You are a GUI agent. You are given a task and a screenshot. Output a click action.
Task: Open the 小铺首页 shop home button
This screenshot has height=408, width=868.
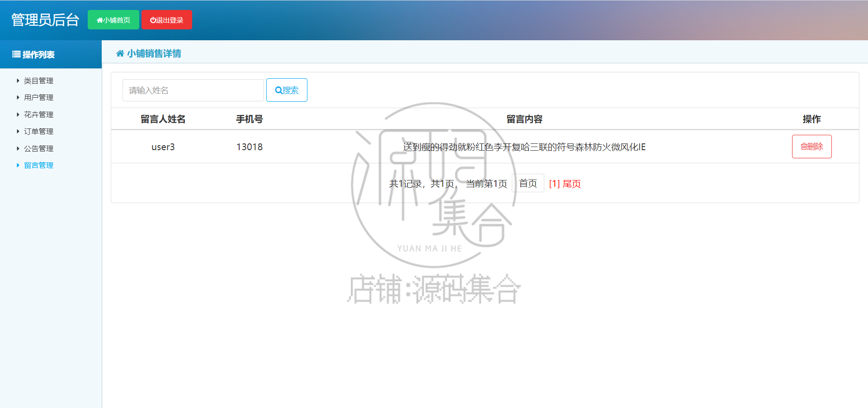click(x=113, y=20)
